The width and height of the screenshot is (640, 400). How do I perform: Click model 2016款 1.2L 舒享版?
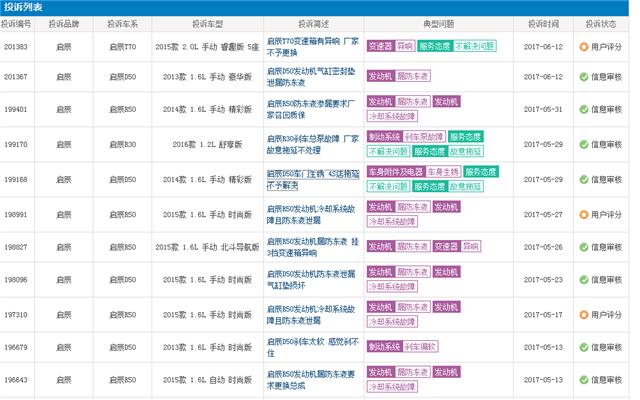coord(207,144)
